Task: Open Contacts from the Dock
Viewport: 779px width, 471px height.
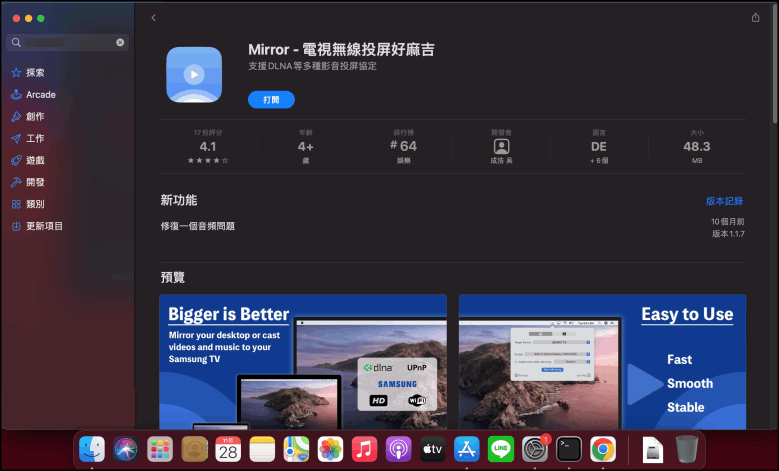Action: pos(194,449)
